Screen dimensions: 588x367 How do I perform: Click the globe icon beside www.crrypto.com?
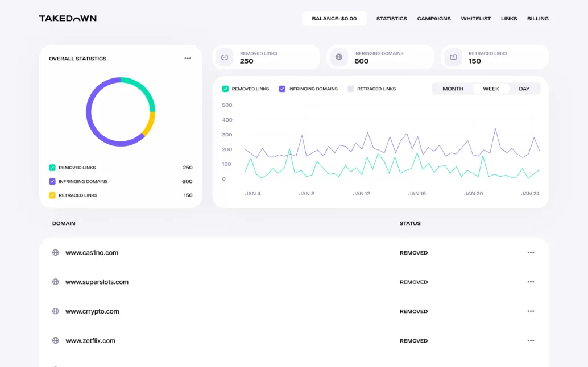56,311
